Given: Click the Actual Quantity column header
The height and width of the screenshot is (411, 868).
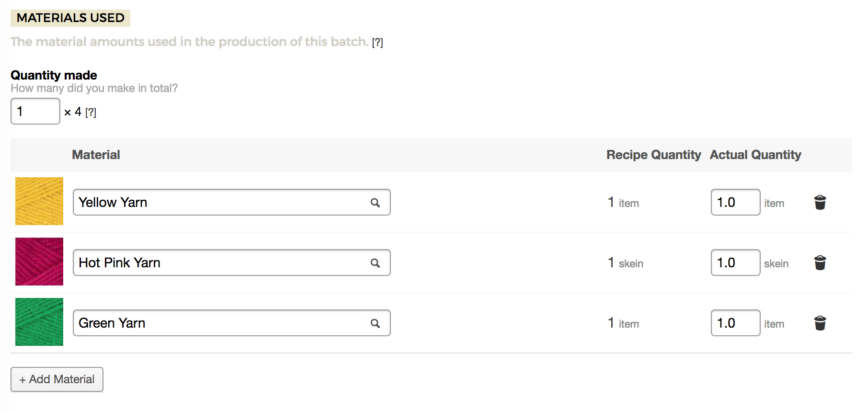Looking at the screenshot, I should [755, 155].
